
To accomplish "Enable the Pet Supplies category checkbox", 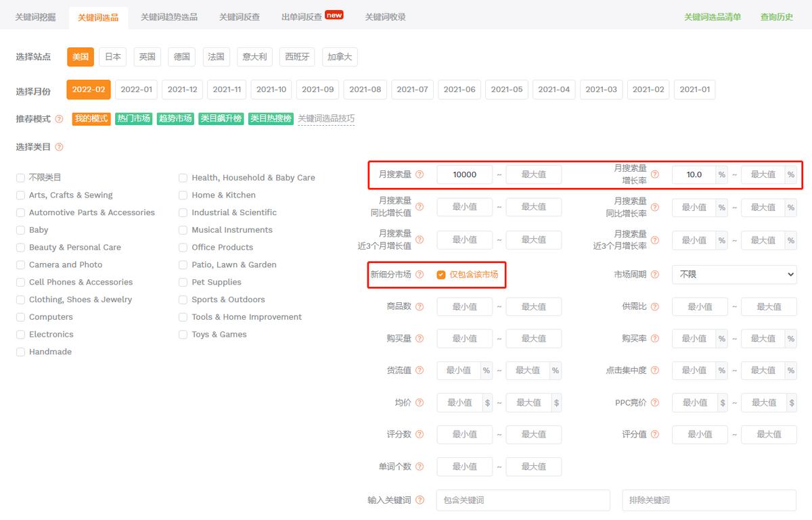I will point(183,282).
